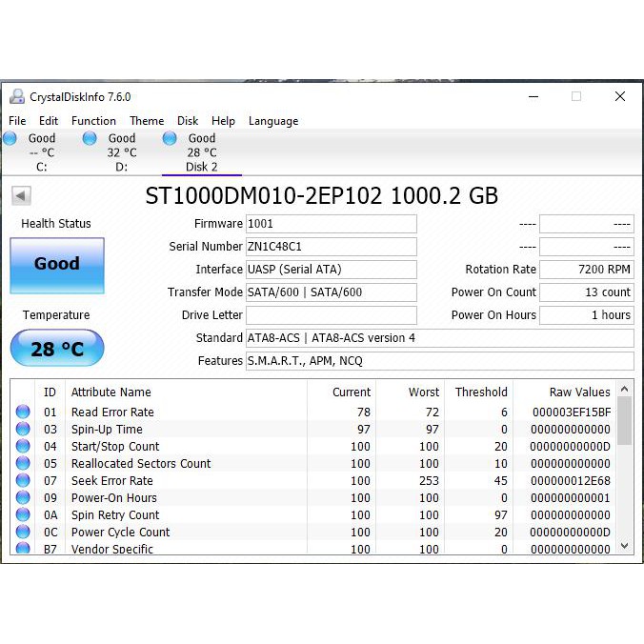
Task: Click the Features field S.M.A.R.T., APM, NCQ
Action: tap(440, 361)
